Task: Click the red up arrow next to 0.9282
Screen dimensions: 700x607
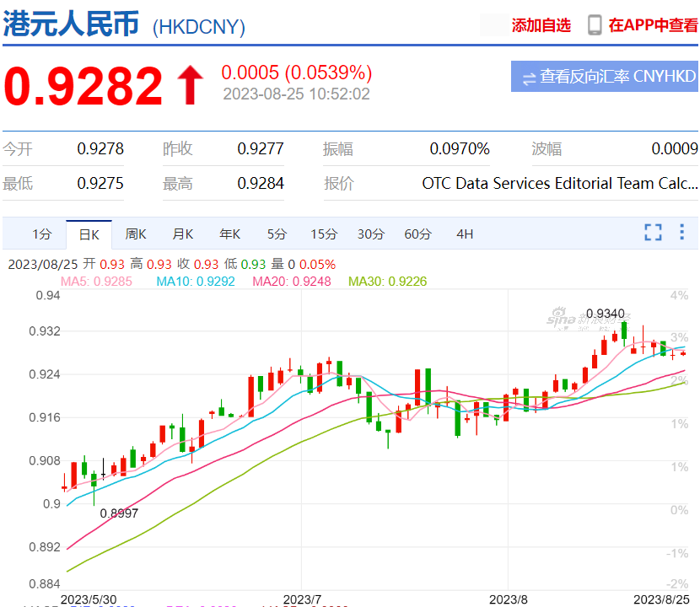Action: 191,85
